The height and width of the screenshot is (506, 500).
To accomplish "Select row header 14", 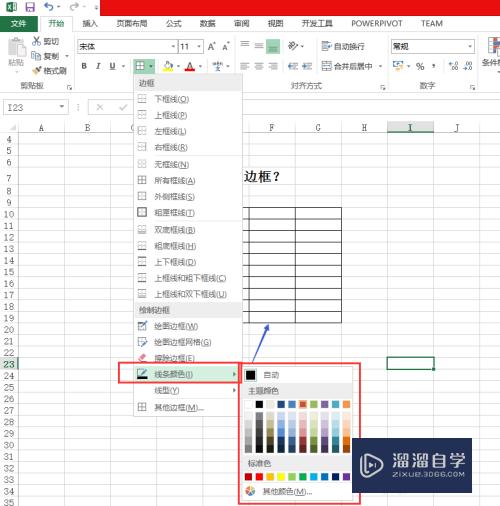I will pyautogui.click(x=9, y=260).
